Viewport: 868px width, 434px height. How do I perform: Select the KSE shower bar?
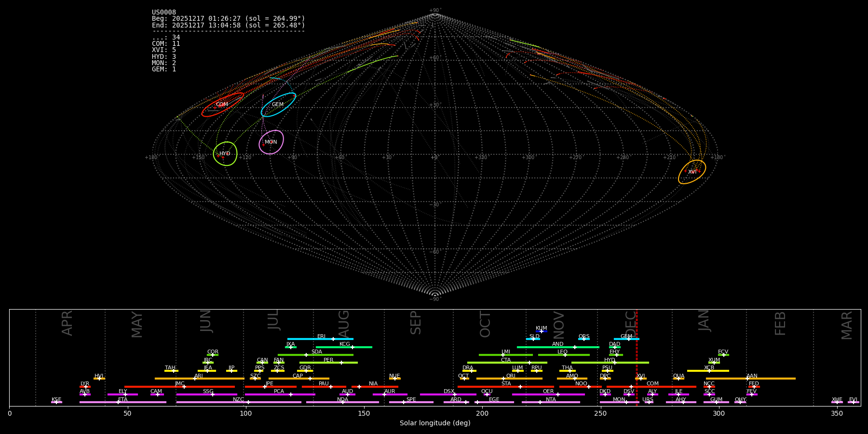coord(56,402)
